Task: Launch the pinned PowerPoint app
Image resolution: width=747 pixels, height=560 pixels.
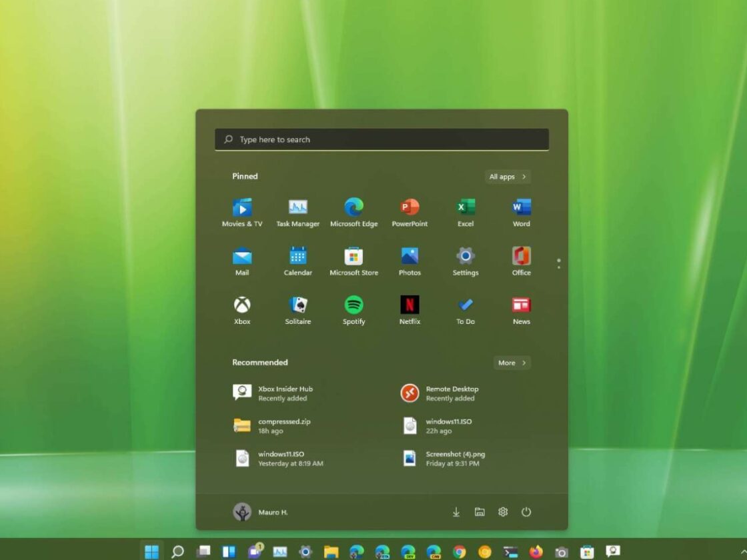Action: [x=410, y=213]
